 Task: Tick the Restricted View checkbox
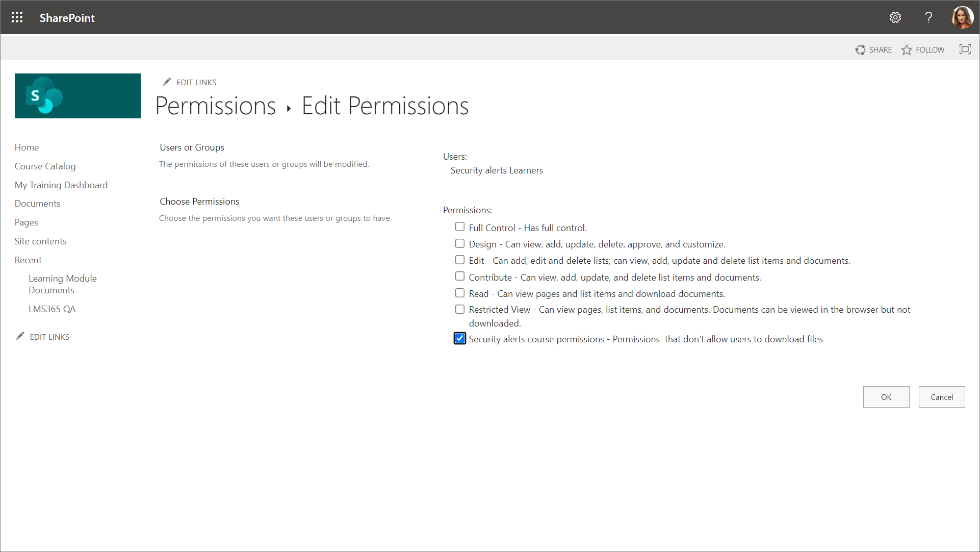460,309
